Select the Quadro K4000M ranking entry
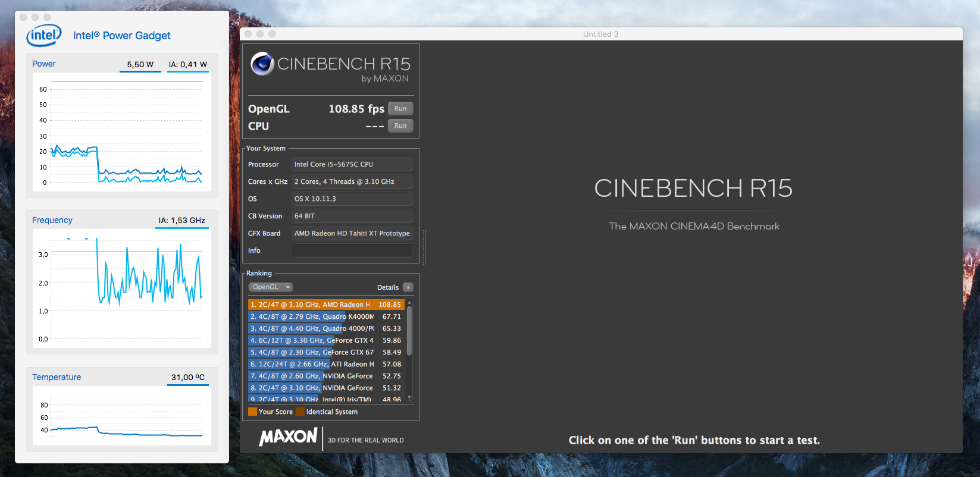 point(325,317)
